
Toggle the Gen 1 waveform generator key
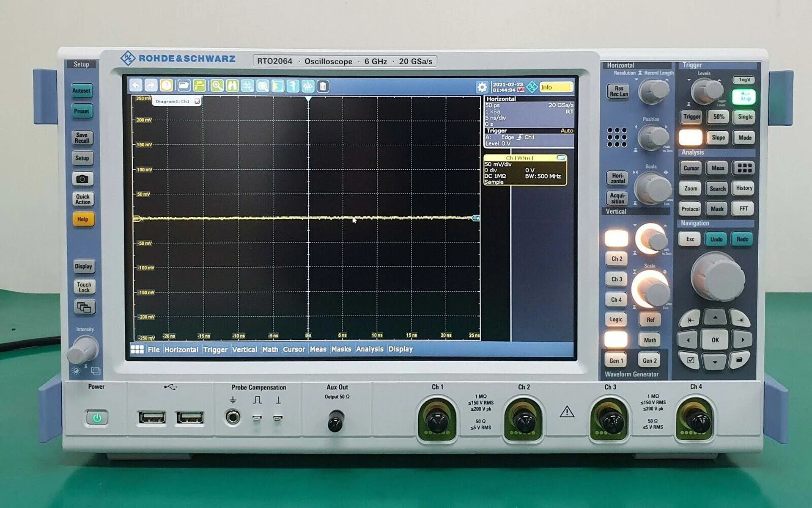pyautogui.click(x=616, y=361)
